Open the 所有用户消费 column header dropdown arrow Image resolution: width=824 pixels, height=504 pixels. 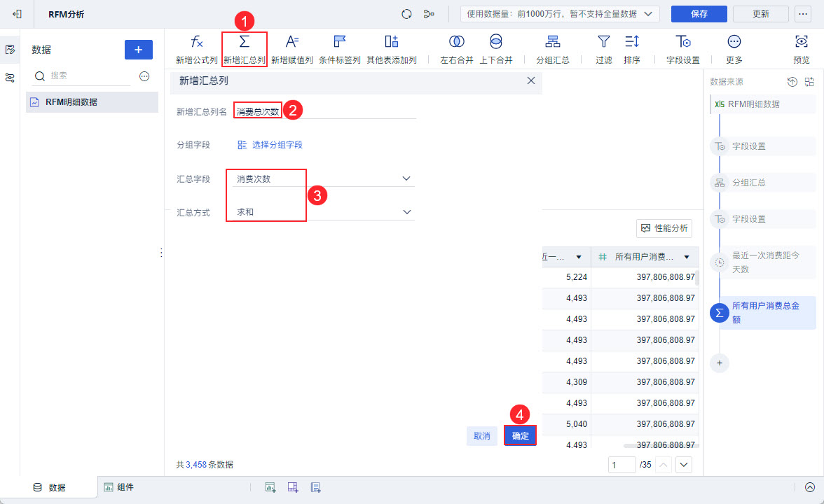687,257
